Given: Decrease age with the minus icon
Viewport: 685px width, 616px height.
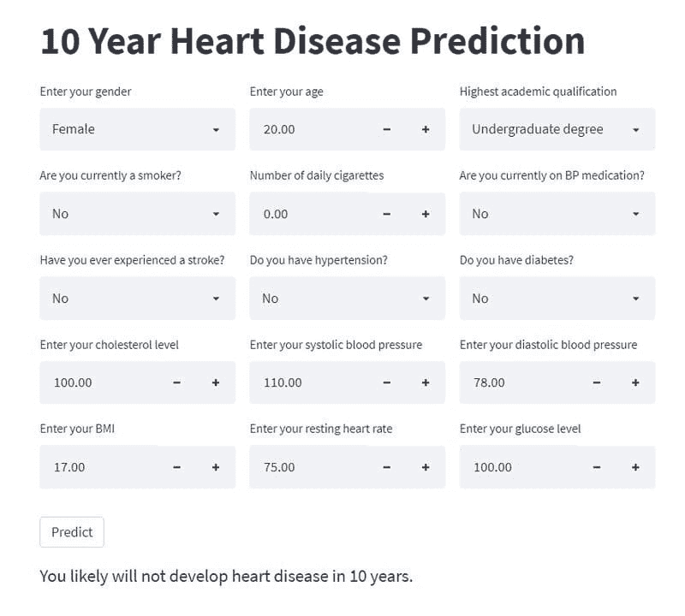Looking at the screenshot, I should click(x=387, y=129).
